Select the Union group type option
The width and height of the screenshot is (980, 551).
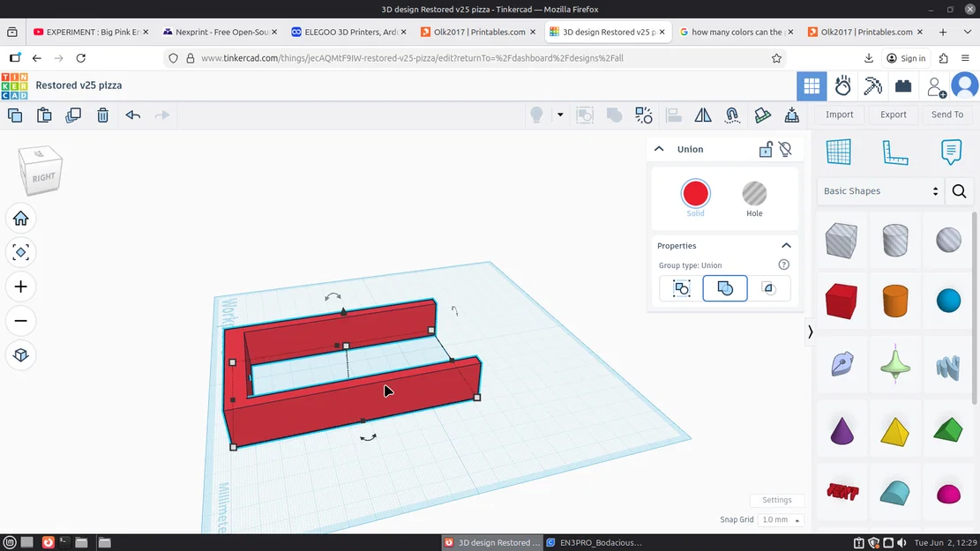click(x=725, y=288)
